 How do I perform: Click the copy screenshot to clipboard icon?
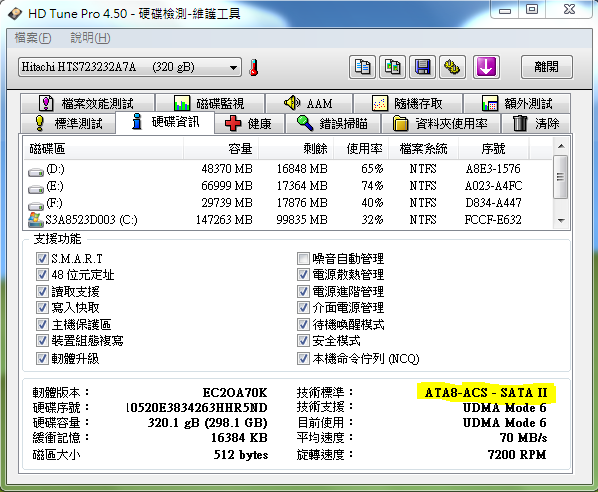pos(392,67)
